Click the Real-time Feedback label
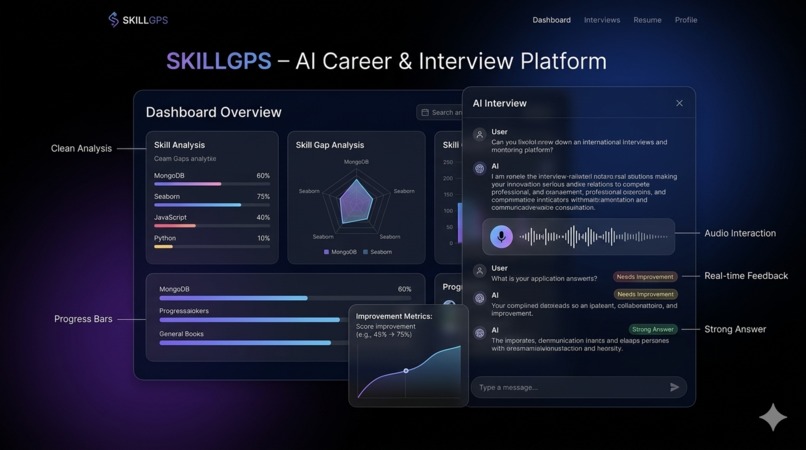This screenshot has width=806, height=450. point(746,276)
